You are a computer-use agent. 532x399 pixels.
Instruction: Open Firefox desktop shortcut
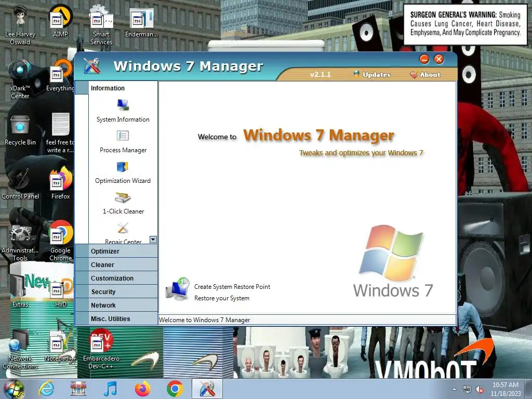[60, 179]
